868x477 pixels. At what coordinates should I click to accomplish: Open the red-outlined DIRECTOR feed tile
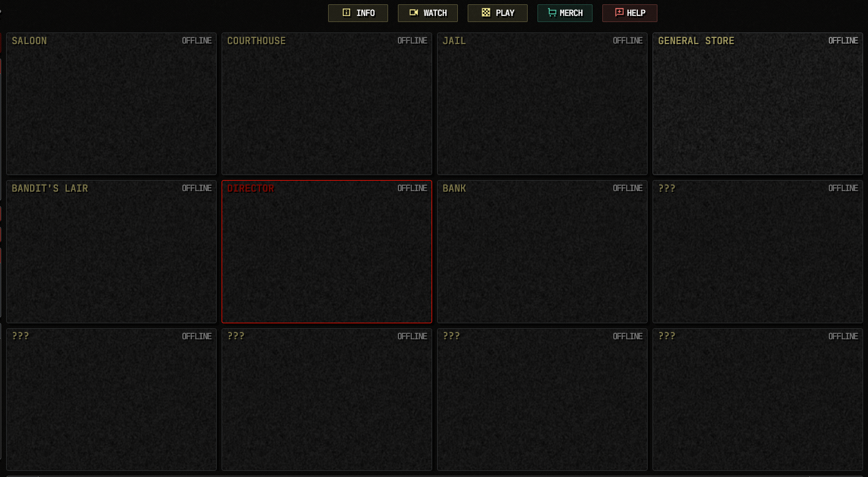[x=327, y=252]
